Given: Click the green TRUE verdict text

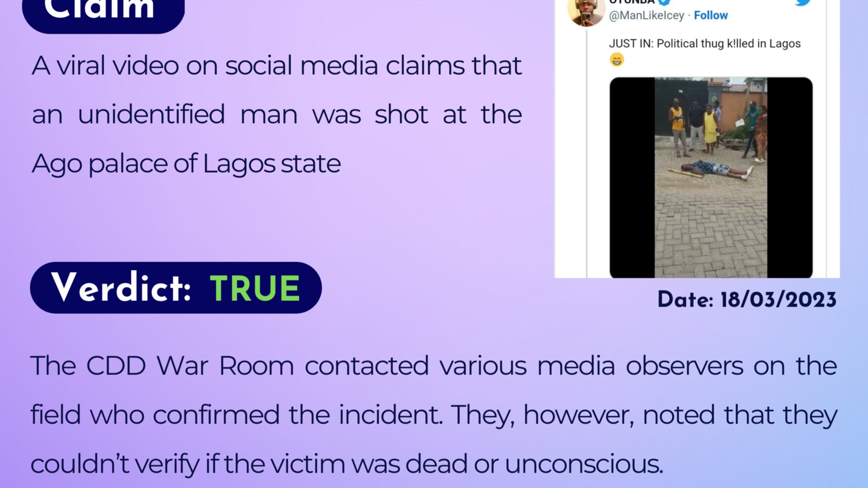Looking at the screenshot, I should click(255, 288).
